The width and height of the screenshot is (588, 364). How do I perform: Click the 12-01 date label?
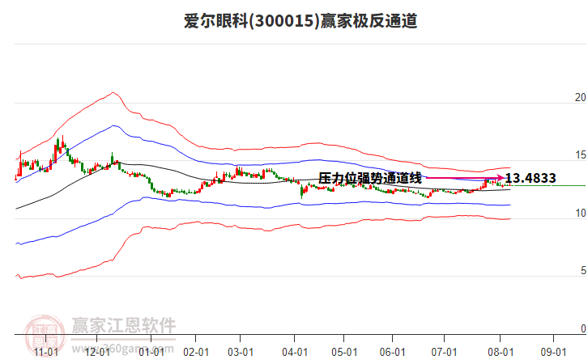coord(97,353)
